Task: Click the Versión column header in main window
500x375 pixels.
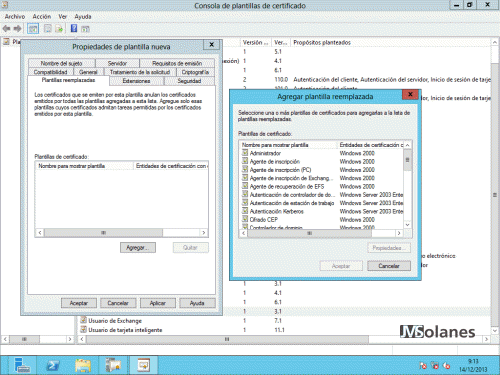Action: pos(255,42)
